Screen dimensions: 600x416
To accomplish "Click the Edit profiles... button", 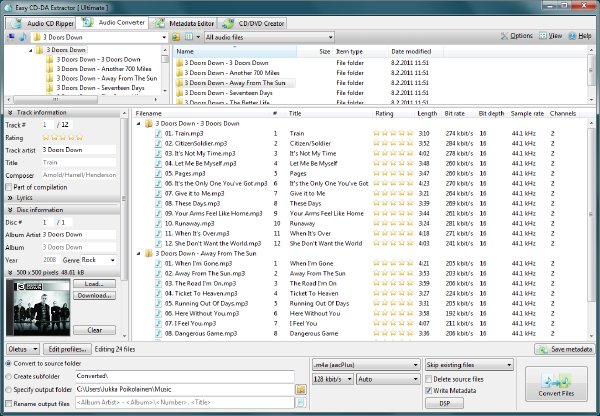I will coord(67,349).
